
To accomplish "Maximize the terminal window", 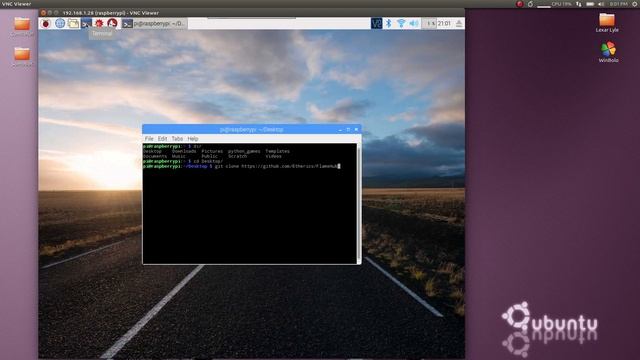I will [x=348, y=129].
